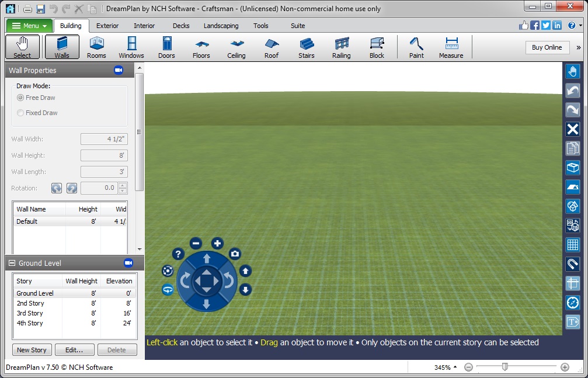The height and width of the screenshot is (378, 588).
Task: Switch to the Landscaping tab
Action: coord(221,26)
